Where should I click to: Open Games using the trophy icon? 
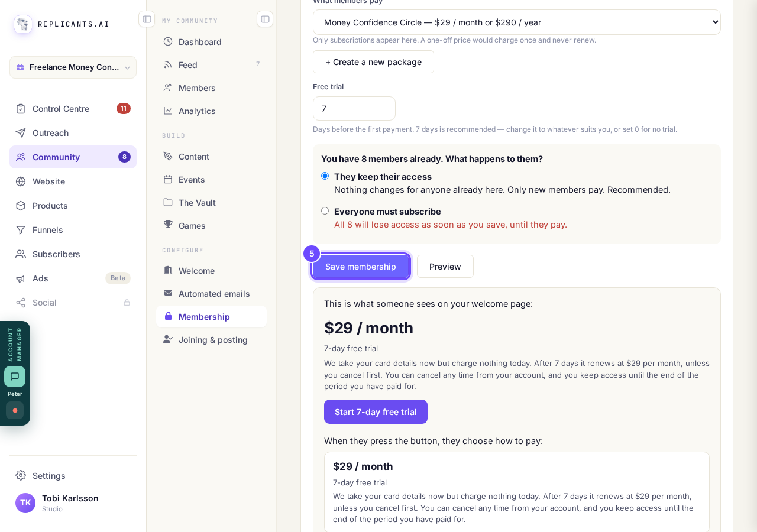[168, 225]
